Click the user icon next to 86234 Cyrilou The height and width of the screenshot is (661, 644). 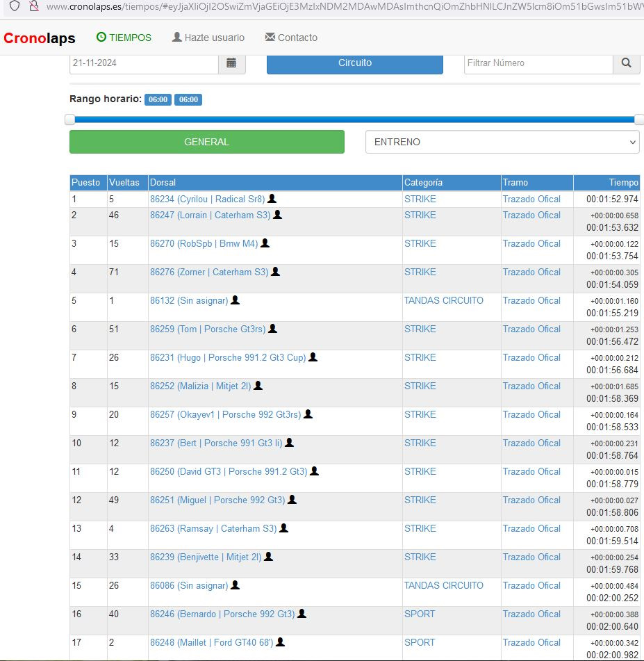tap(272, 199)
